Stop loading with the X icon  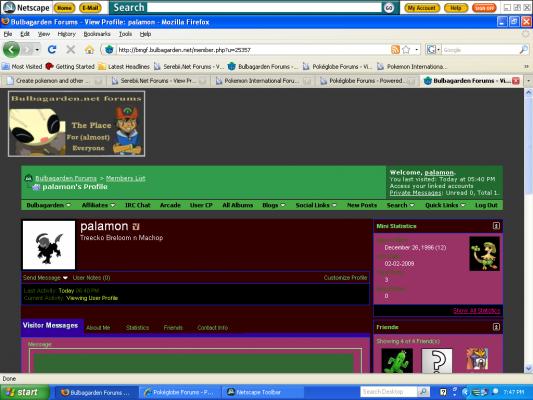(71, 50)
